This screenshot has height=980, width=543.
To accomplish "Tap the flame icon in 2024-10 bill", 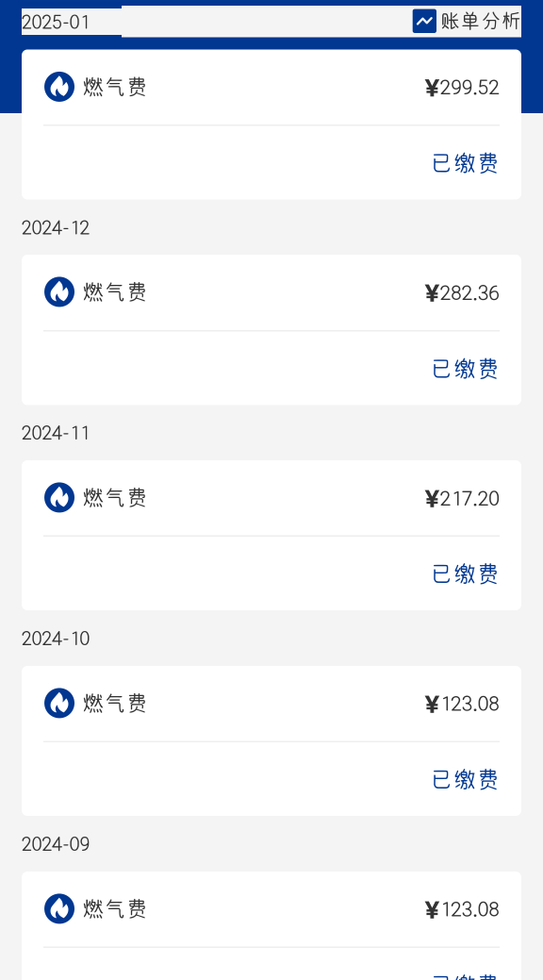I will click(x=59, y=703).
